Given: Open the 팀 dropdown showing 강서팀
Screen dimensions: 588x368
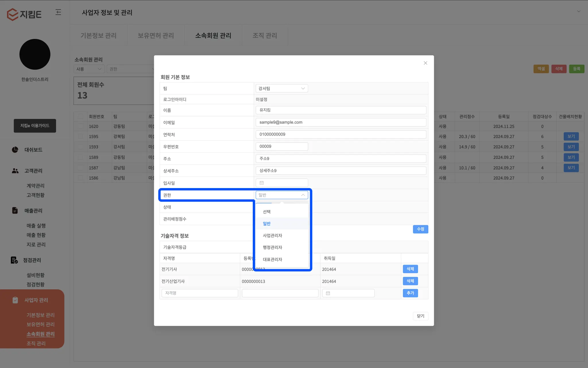Looking at the screenshot, I should click(281, 89).
